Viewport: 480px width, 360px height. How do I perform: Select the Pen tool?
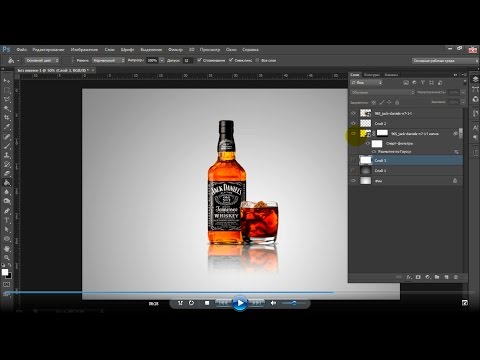(7, 211)
